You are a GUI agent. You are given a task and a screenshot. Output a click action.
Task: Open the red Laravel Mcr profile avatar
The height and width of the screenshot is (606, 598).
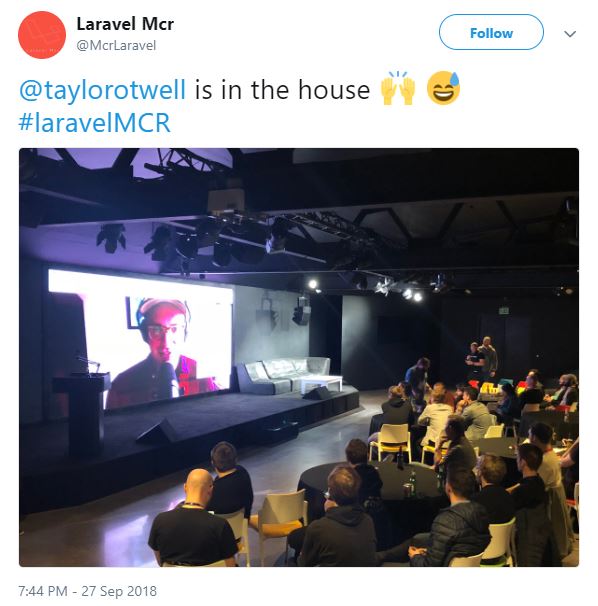point(42,35)
